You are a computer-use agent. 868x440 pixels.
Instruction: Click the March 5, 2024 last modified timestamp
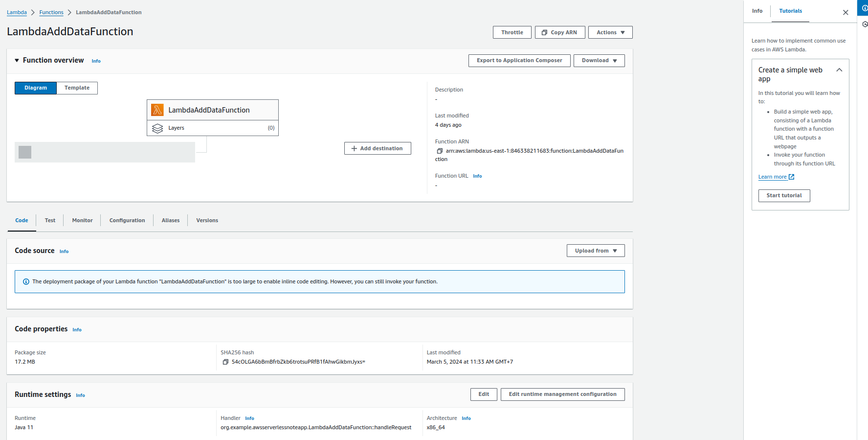point(470,362)
